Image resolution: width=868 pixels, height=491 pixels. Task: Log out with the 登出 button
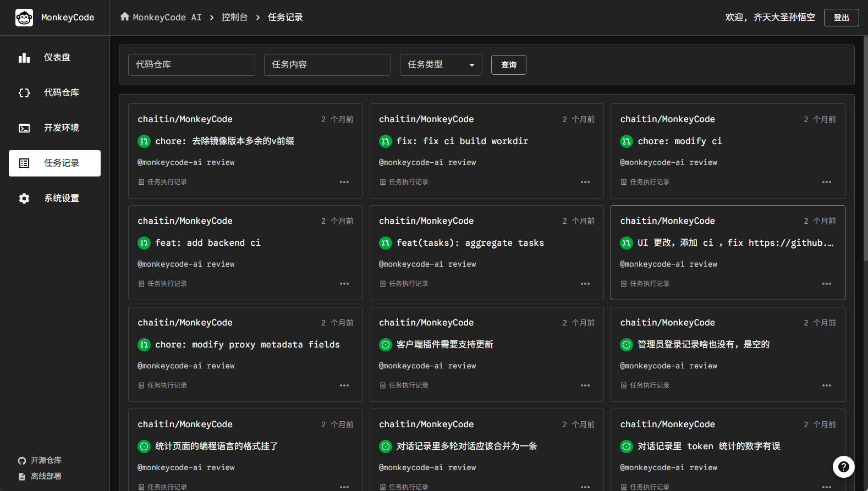841,18
